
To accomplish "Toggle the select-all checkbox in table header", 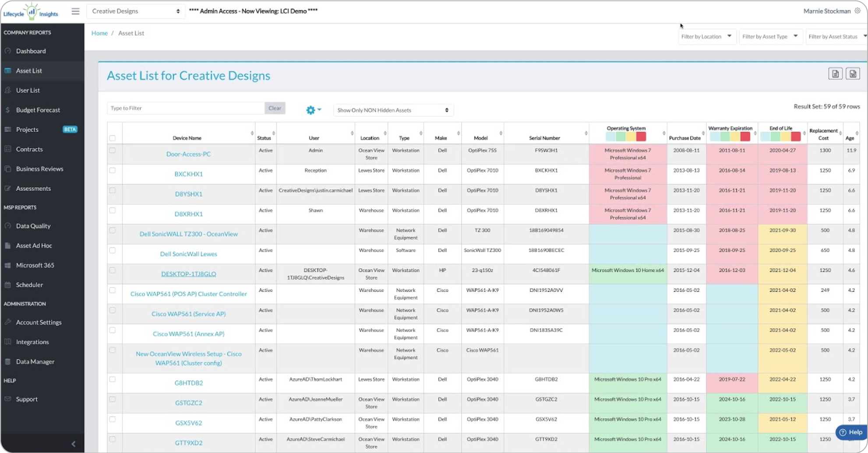I will [113, 138].
